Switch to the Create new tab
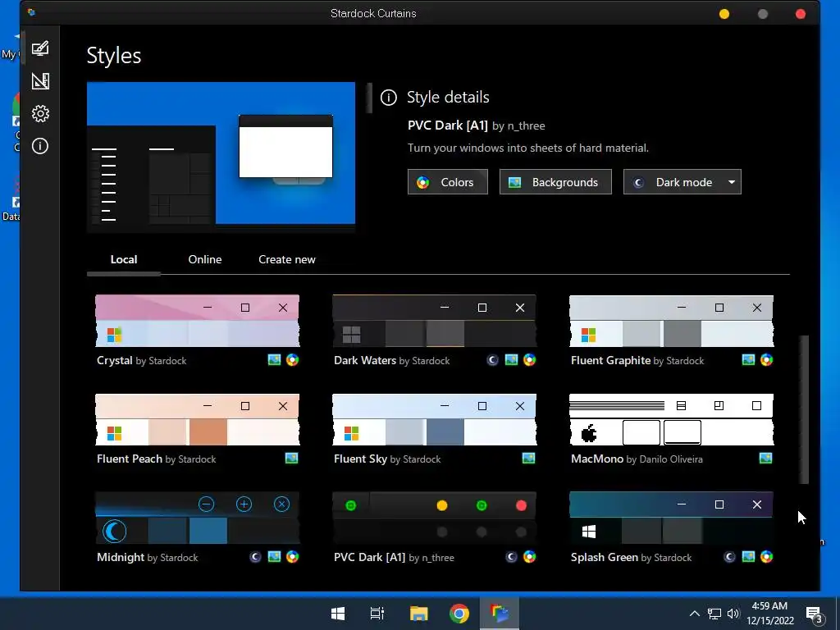Screen dimensions: 840x630 coord(286,259)
